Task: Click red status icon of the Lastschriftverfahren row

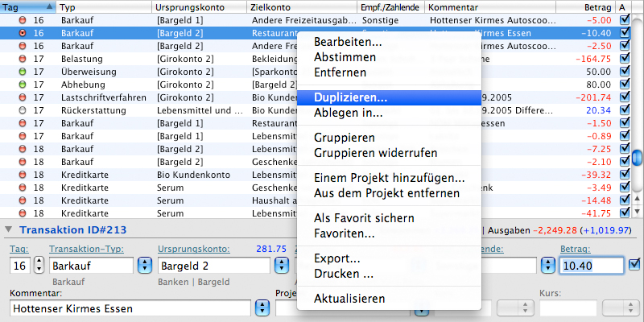Action: click(x=23, y=97)
